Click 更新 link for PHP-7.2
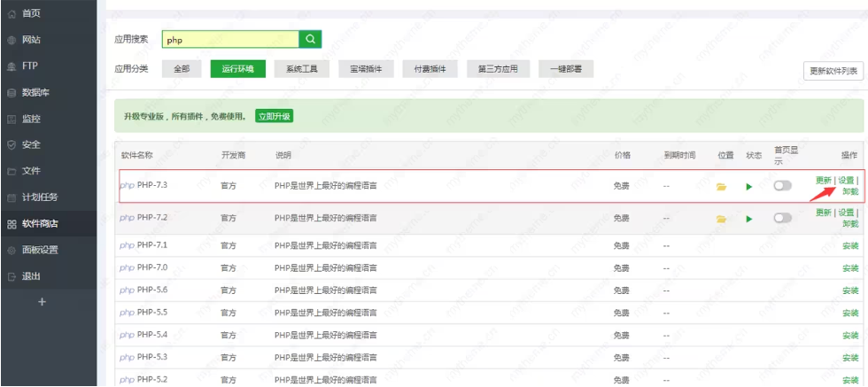Image resolution: width=868 pixels, height=387 pixels. 823,213
